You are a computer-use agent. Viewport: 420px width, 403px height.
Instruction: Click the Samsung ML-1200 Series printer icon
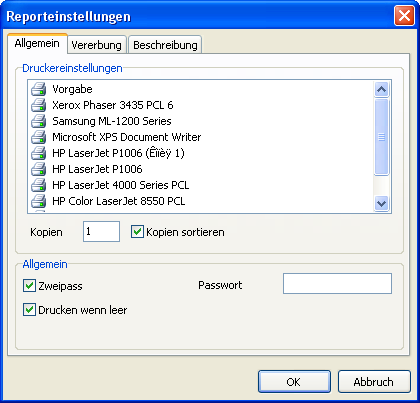click(x=39, y=121)
